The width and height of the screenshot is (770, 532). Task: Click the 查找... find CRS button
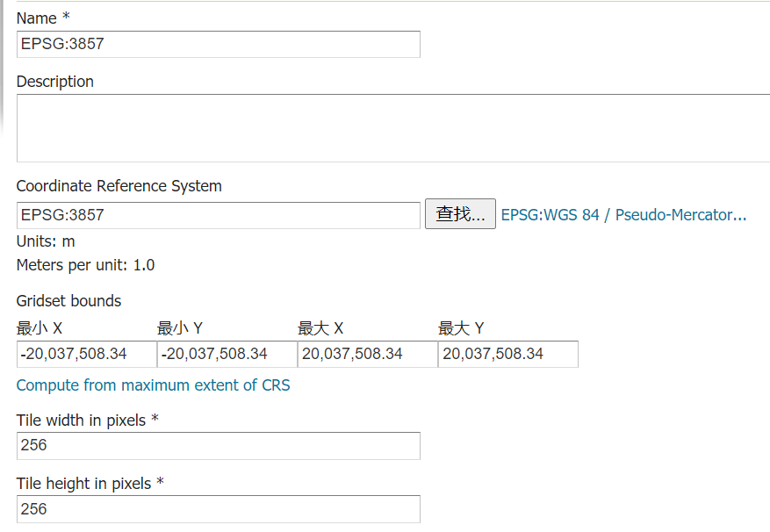(x=459, y=214)
